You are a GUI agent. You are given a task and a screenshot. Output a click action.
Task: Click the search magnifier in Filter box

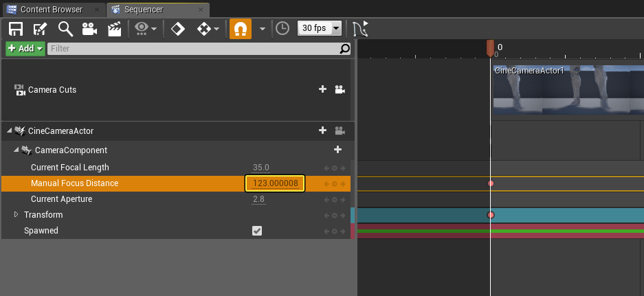pos(345,49)
